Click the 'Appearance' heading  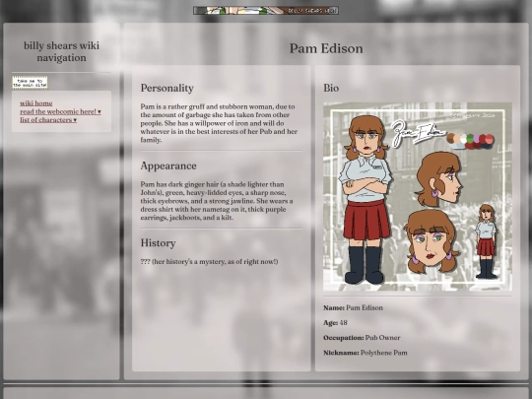(x=168, y=166)
